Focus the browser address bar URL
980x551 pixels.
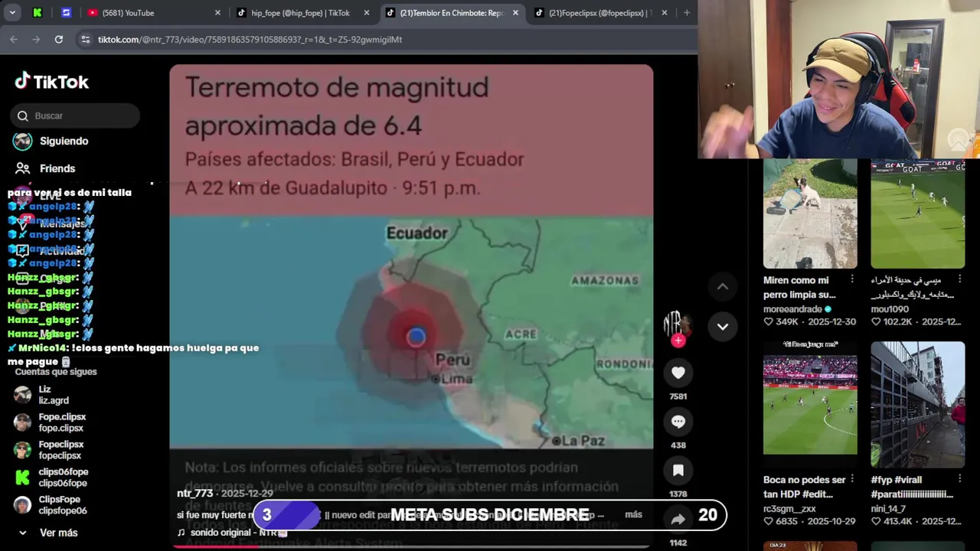(x=250, y=39)
